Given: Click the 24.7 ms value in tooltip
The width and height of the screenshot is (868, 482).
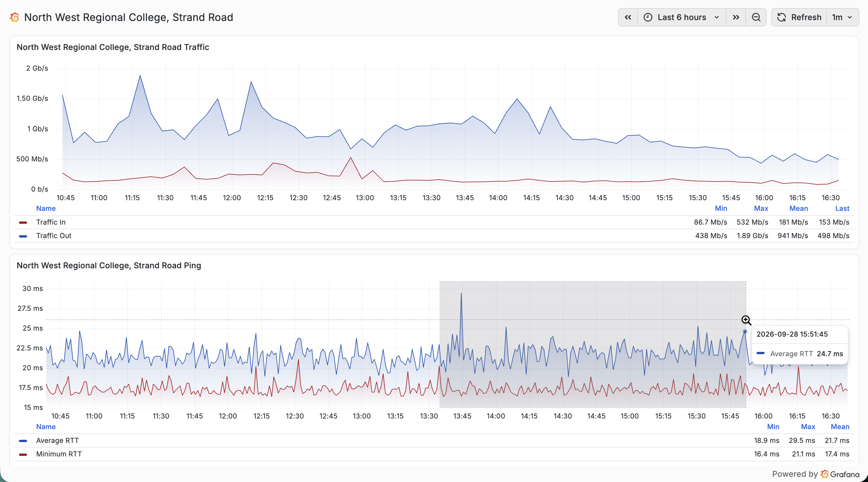Looking at the screenshot, I should point(830,354).
